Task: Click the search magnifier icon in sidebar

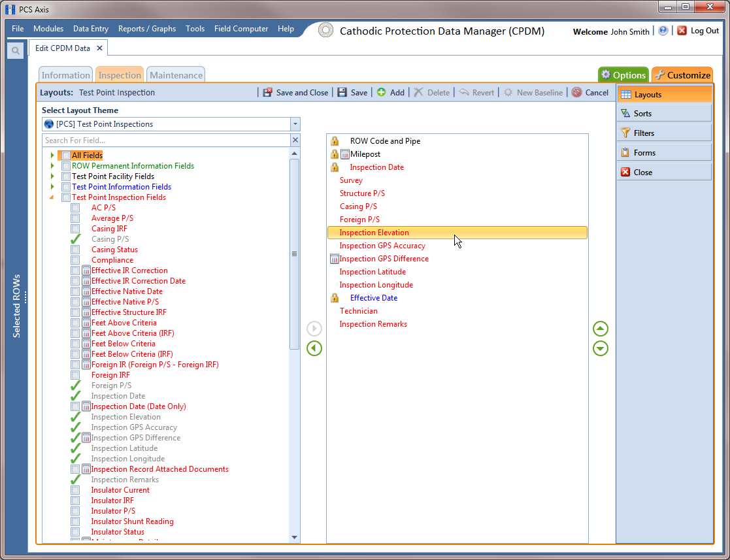Action: pyautogui.click(x=16, y=50)
